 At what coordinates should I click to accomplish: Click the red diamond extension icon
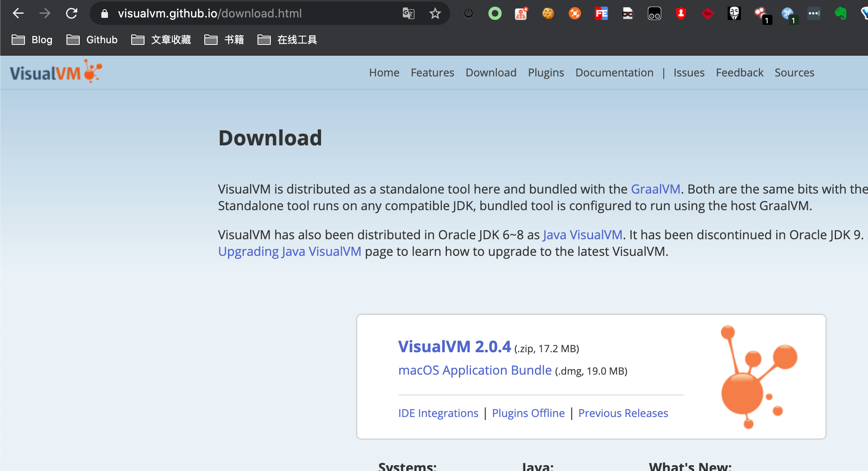(x=708, y=14)
